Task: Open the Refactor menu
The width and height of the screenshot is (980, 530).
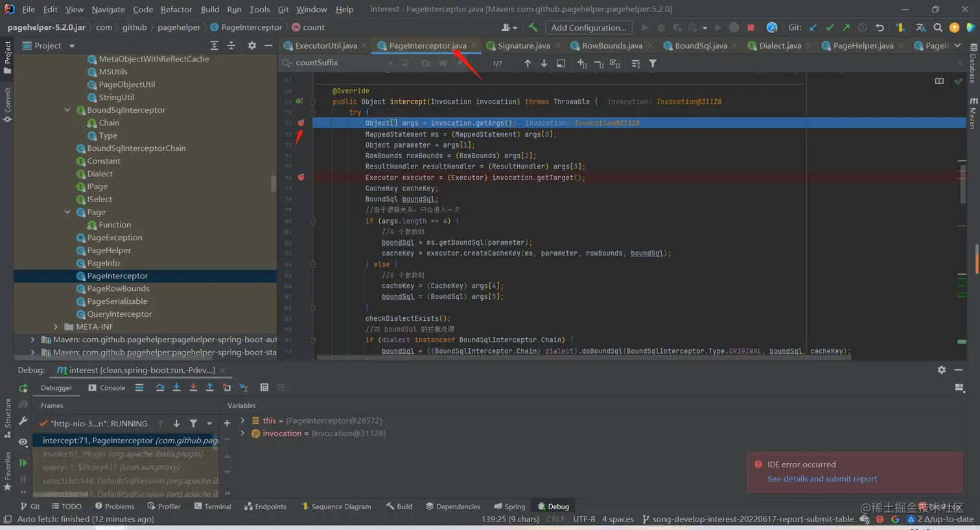Action: (x=176, y=9)
